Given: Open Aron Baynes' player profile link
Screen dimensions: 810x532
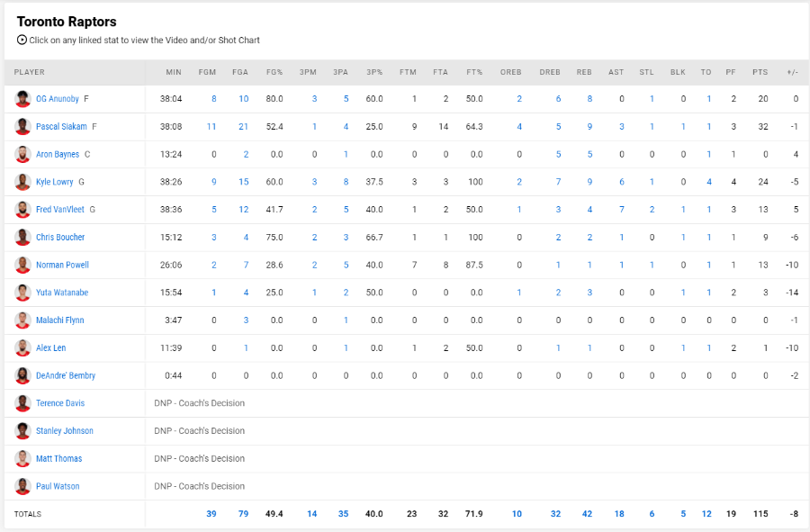Looking at the screenshot, I should coord(58,154).
